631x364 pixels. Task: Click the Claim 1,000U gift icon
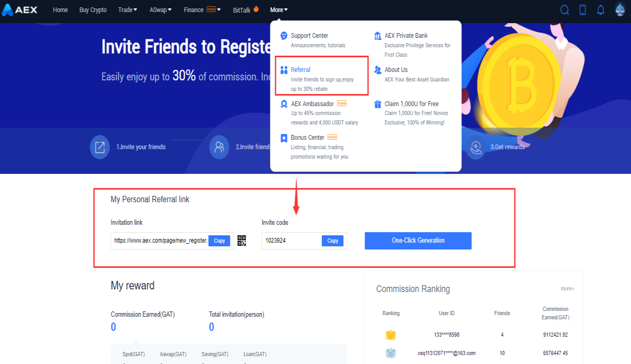[x=378, y=104]
